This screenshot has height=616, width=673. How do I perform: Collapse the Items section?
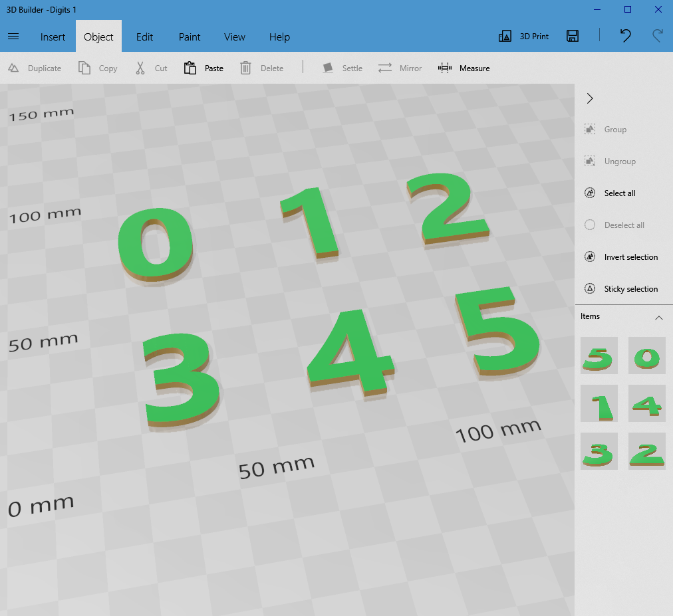coord(659,318)
